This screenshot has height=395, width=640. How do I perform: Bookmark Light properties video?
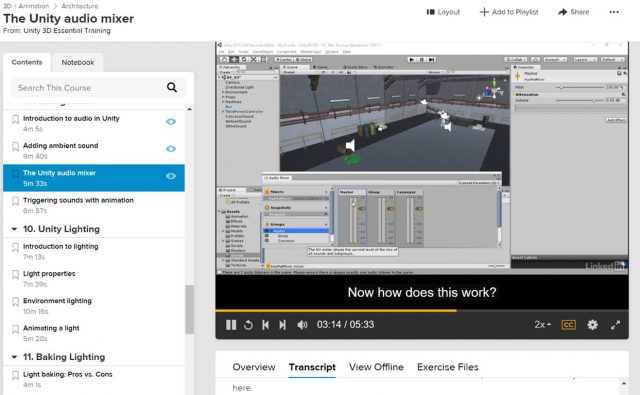click(16, 275)
